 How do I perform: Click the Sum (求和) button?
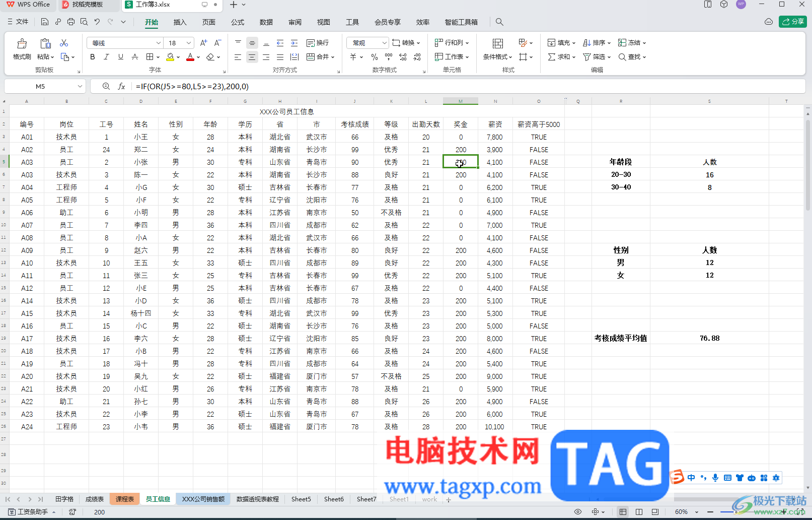pos(562,57)
